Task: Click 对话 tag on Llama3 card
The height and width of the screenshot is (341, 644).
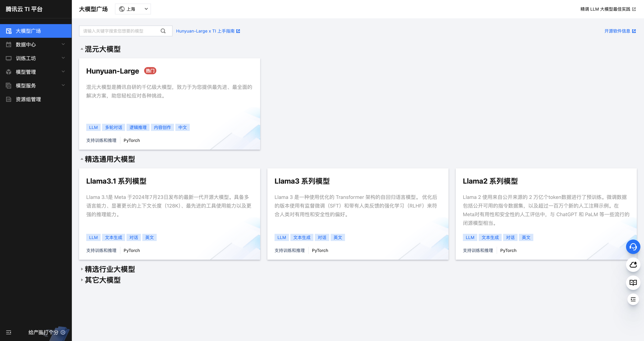Action: 322,237
